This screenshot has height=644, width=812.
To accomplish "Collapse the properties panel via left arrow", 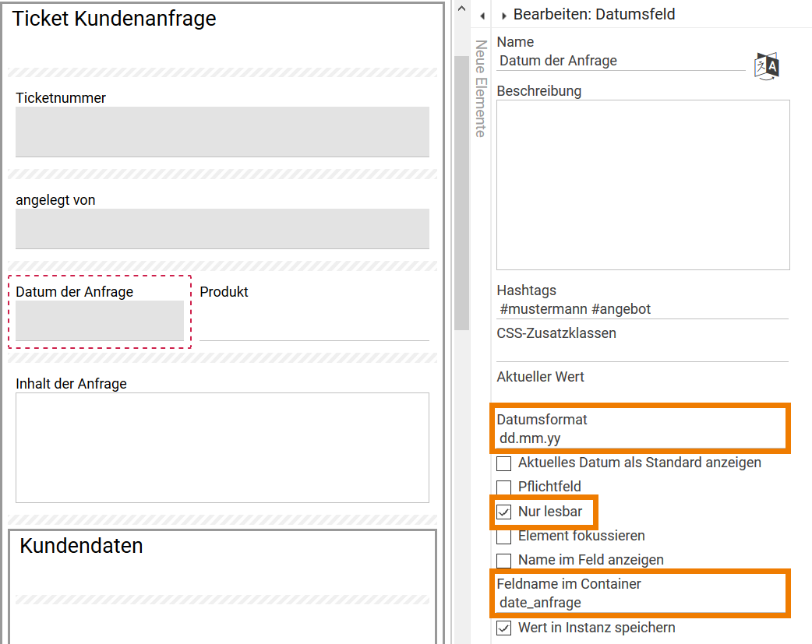I will pos(482,14).
